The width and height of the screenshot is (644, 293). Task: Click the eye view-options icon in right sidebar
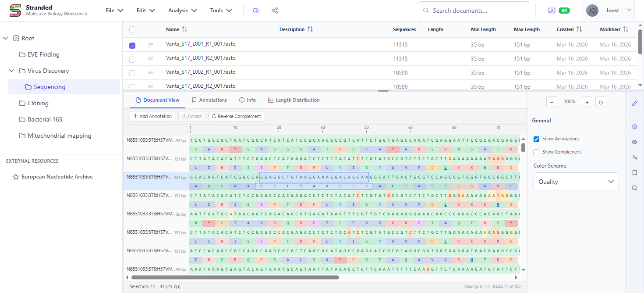[634, 142]
